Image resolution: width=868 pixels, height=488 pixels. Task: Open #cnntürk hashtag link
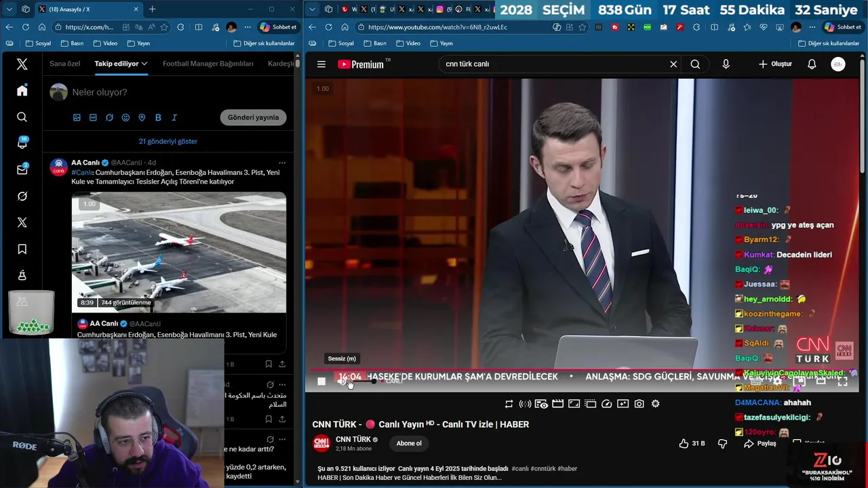543,468
